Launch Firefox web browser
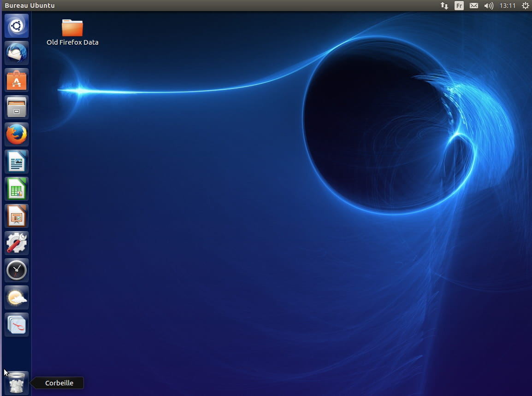 click(x=17, y=134)
